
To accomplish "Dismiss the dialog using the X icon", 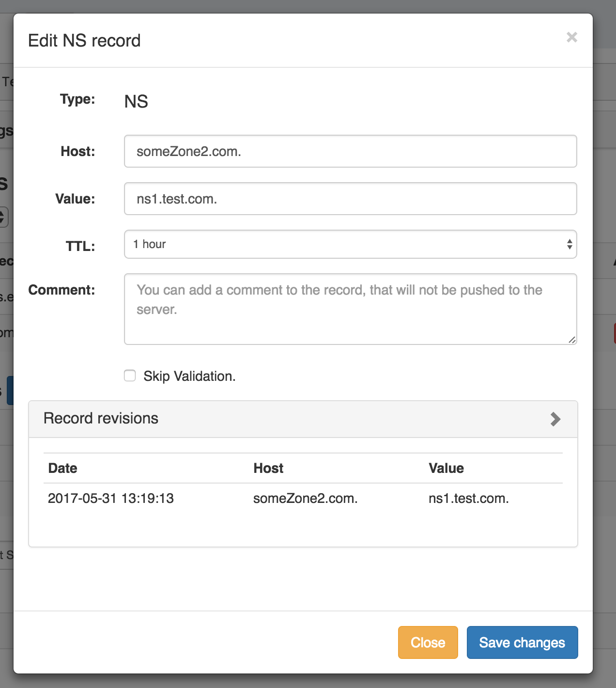I will click(571, 37).
